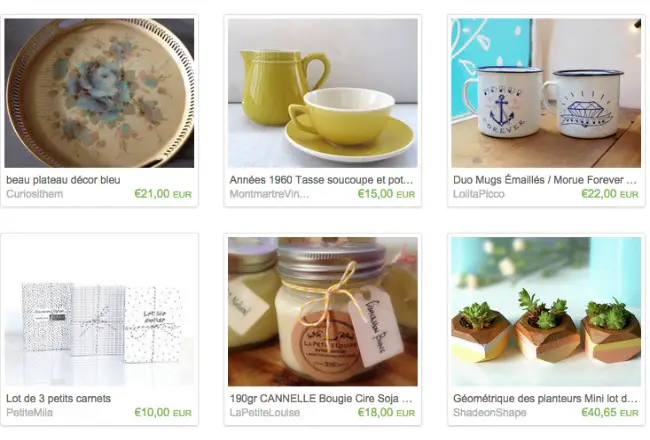This screenshot has height=440, width=650.
Task: Click the 'Lot de 3 petits carnets' title
Action: point(58,399)
